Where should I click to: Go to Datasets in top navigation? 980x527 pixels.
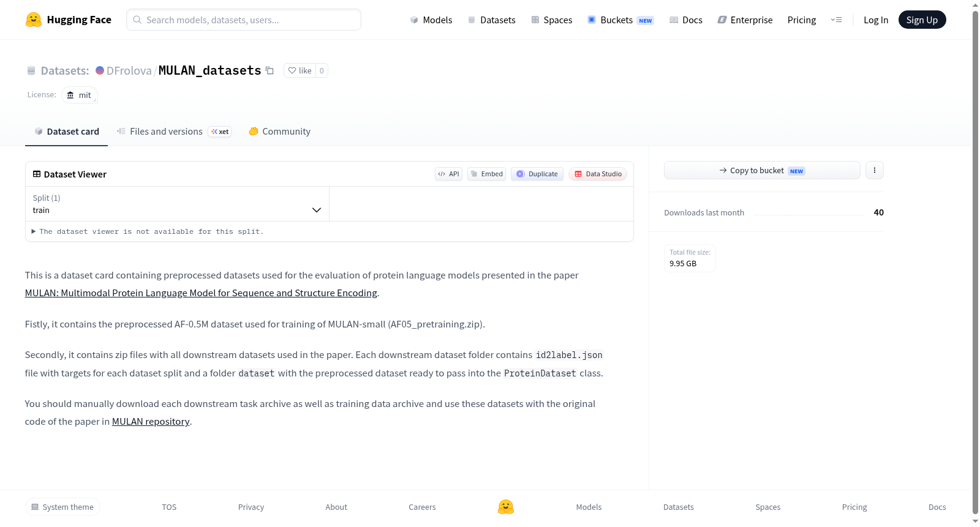pyautogui.click(x=491, y=20)
